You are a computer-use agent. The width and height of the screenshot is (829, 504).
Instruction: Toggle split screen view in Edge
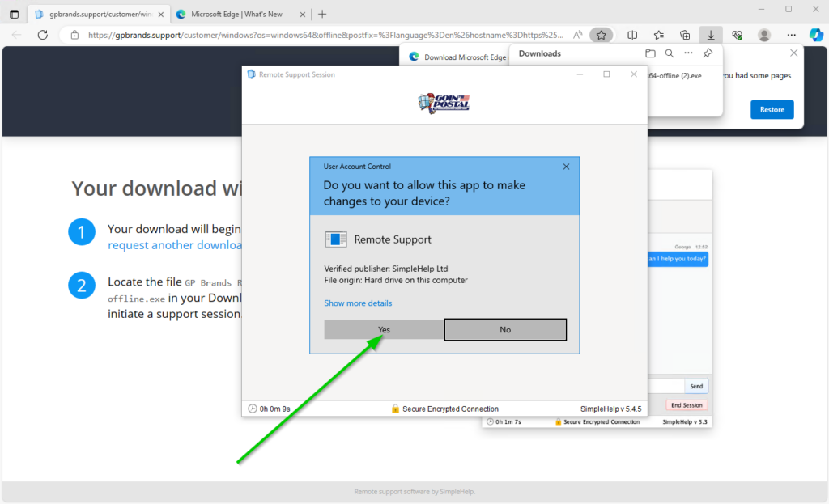click(x=633, y=35)
